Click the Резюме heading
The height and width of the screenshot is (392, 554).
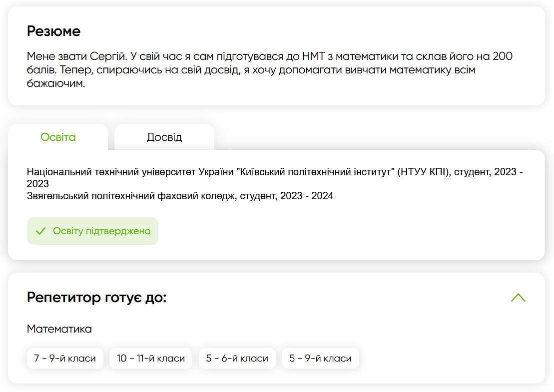[x=54, y=31]
